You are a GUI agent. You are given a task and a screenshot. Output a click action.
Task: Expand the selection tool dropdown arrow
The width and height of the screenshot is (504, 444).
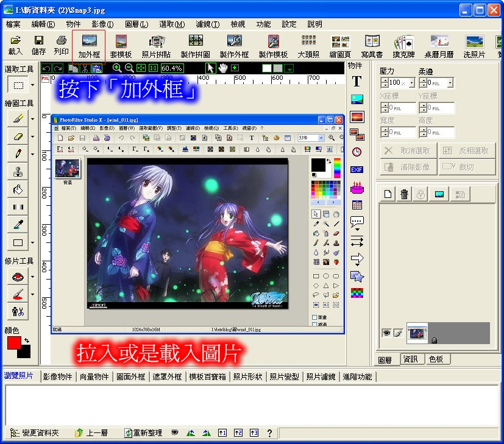pos(32,85)
